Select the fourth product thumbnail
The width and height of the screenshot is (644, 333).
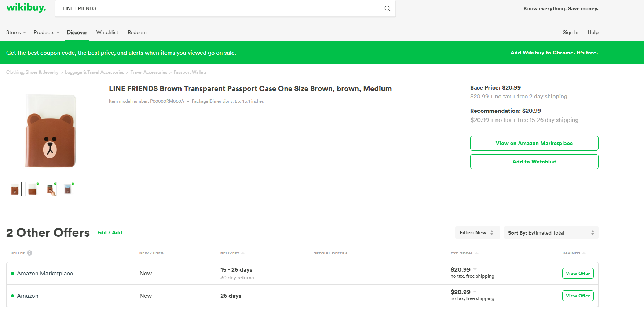click(67, 189)
